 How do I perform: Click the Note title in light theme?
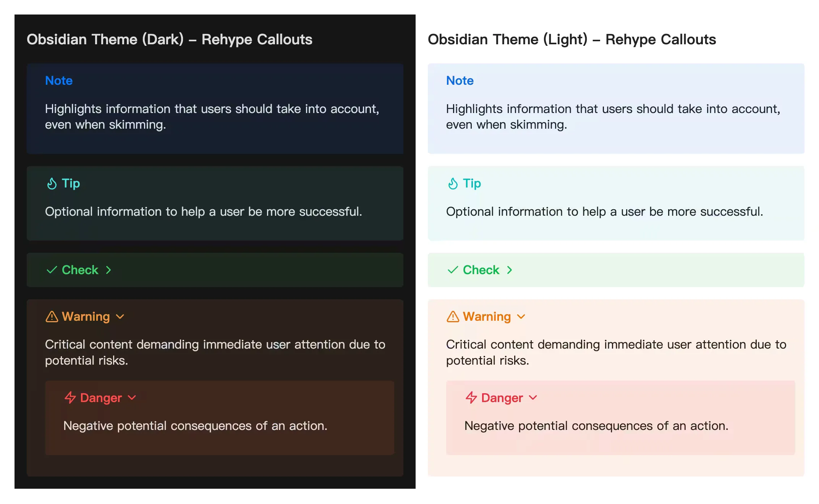click(460, 81)
